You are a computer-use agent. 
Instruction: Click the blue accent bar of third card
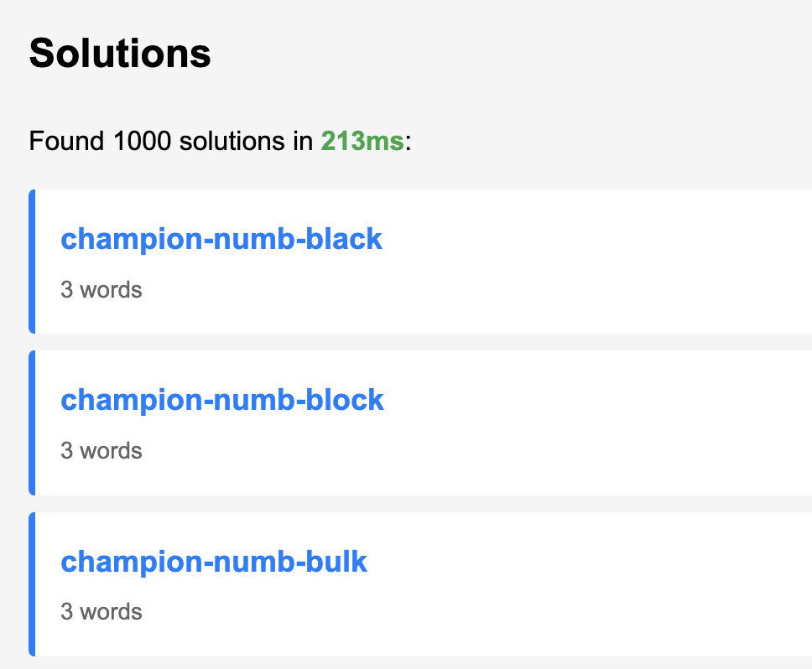(32, 584)
